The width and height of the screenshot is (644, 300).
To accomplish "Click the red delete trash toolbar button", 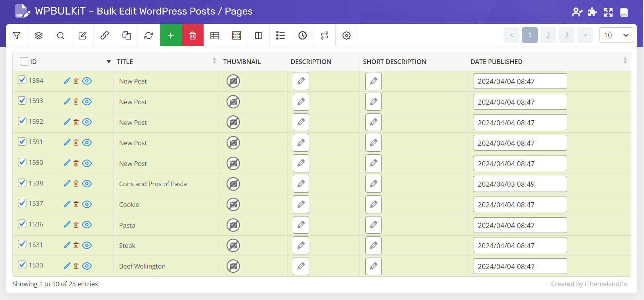I will (192, 36).
